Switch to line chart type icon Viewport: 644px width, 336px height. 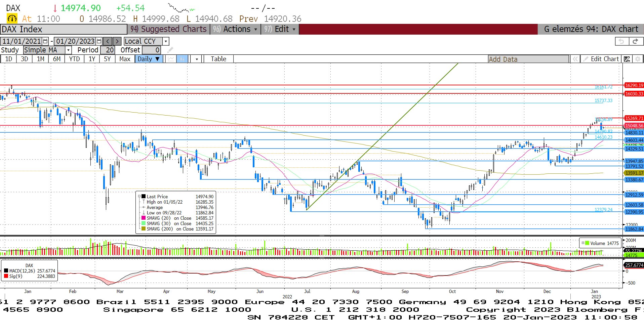(x=171, y=59)
